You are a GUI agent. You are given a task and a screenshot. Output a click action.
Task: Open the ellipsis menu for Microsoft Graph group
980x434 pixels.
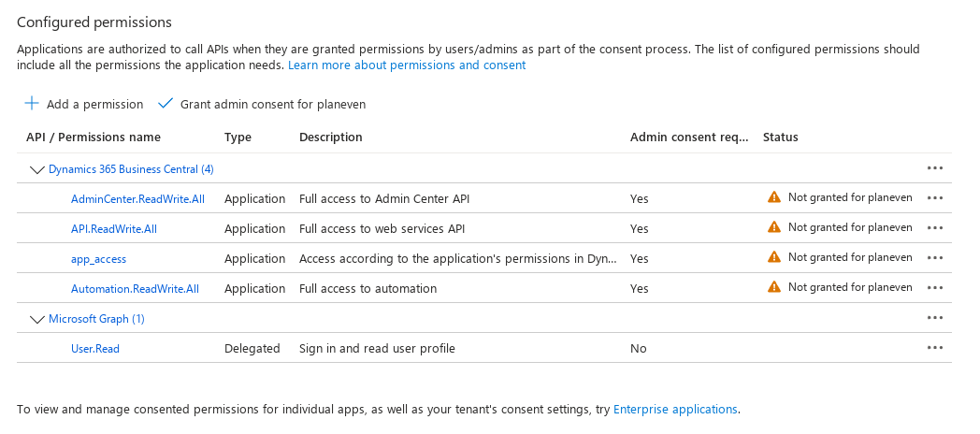click(x=935, y=318)
